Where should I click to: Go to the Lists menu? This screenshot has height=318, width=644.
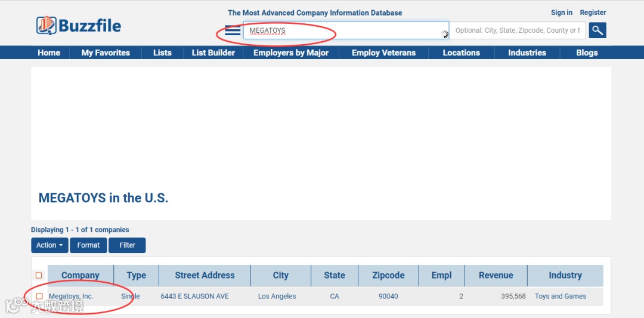[x=162, y=53]
